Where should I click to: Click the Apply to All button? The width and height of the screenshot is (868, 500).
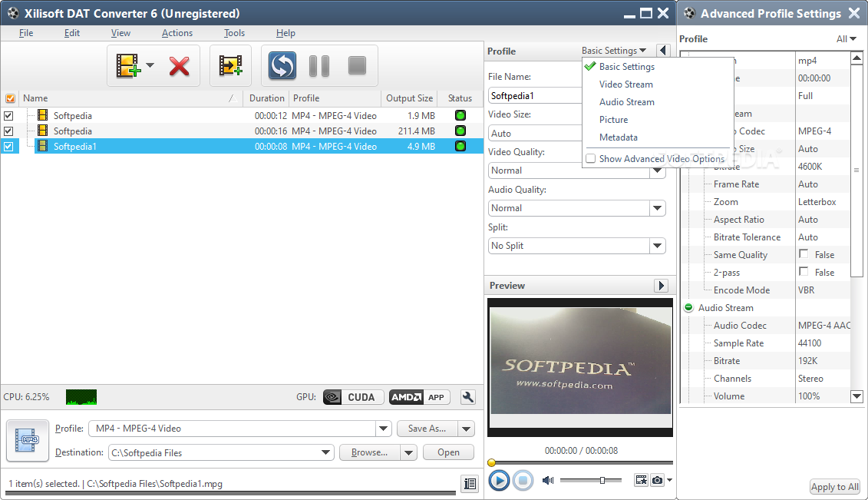(835, 487)
